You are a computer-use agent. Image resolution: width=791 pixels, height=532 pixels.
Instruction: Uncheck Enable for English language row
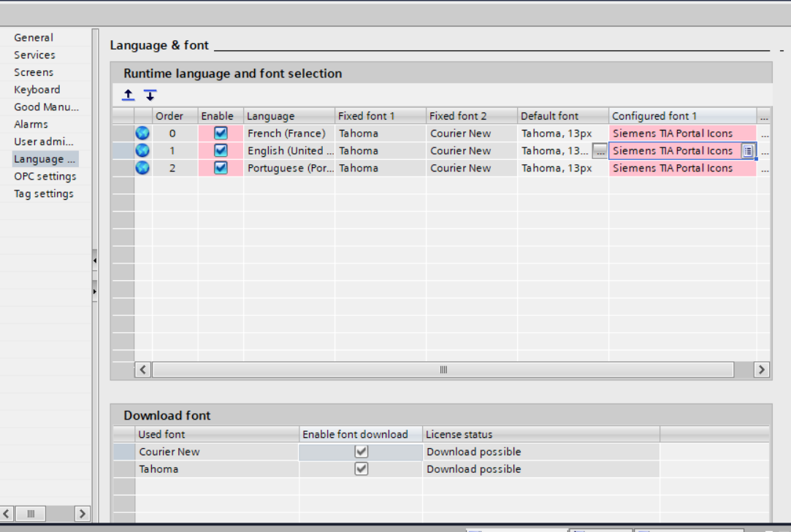[x=221, y=150]
